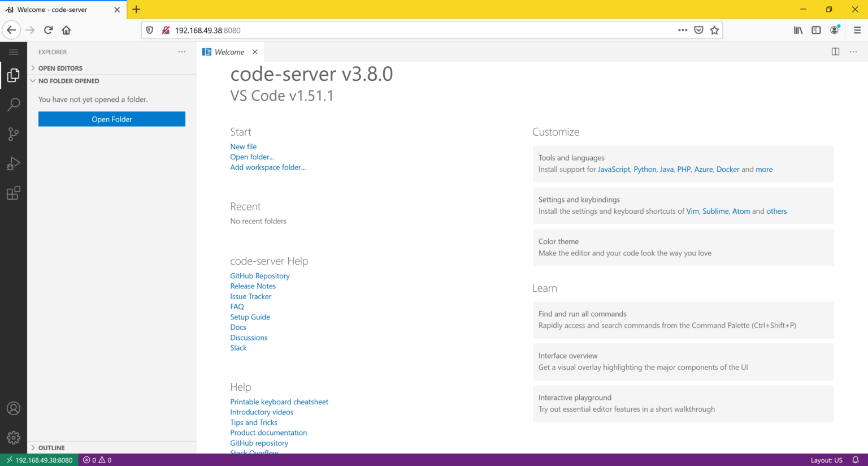The height and width of the screenshot is (466, 868).
Task: Click the remote host indicator in status bar
Action: (x=39, y=460)
